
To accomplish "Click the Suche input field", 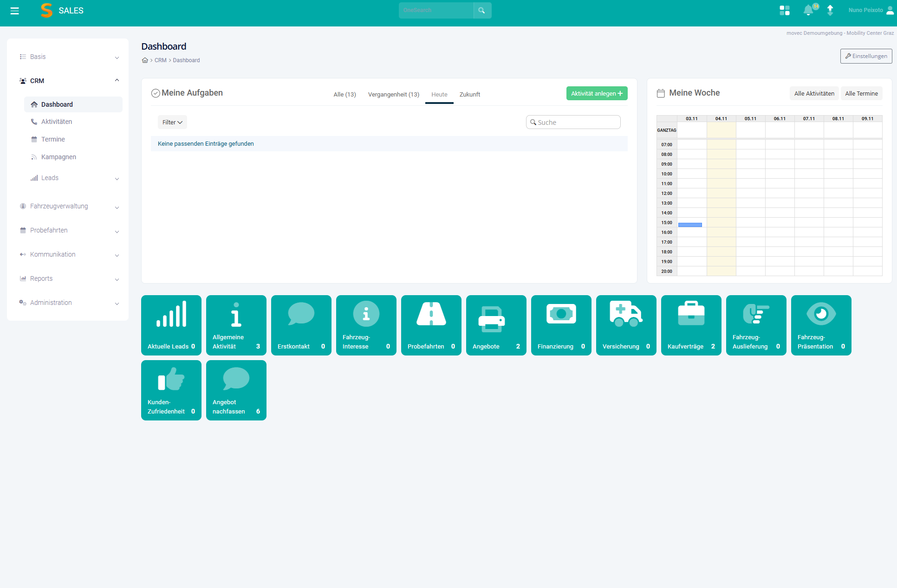I will (x=576, y=122).
